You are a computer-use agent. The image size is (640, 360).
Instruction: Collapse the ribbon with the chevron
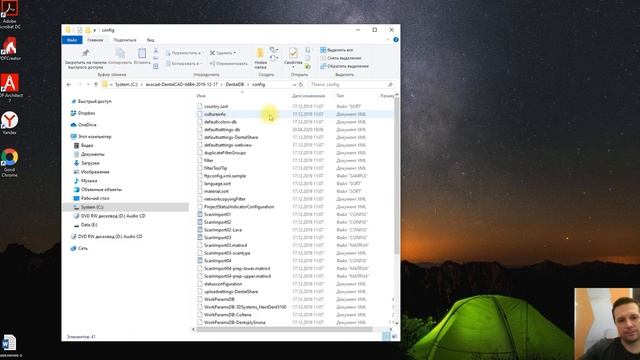388,40
